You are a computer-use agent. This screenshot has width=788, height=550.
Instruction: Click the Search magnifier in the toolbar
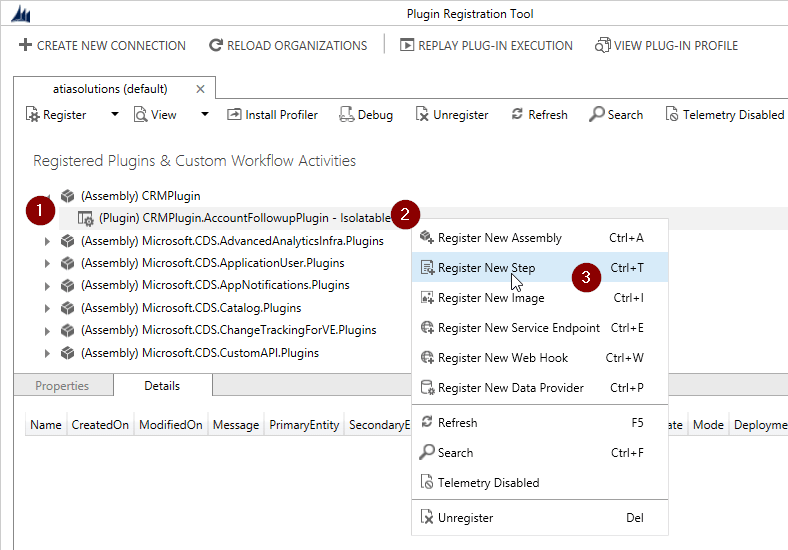click(596, 115)
